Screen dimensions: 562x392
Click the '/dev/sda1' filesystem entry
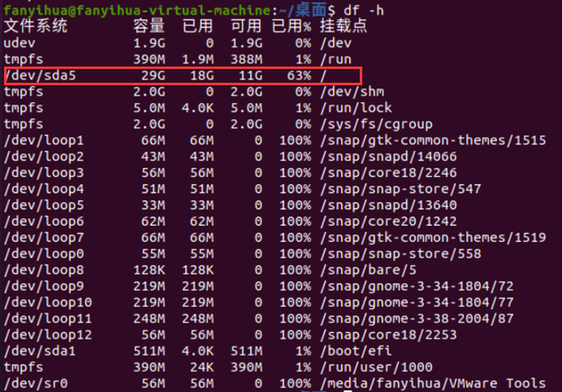(40, 351)
